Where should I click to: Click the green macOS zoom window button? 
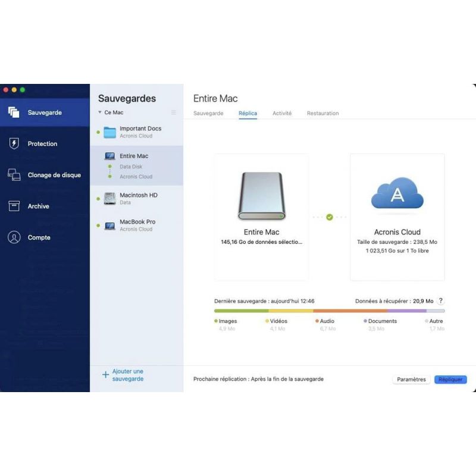click(x=23, y=90)
